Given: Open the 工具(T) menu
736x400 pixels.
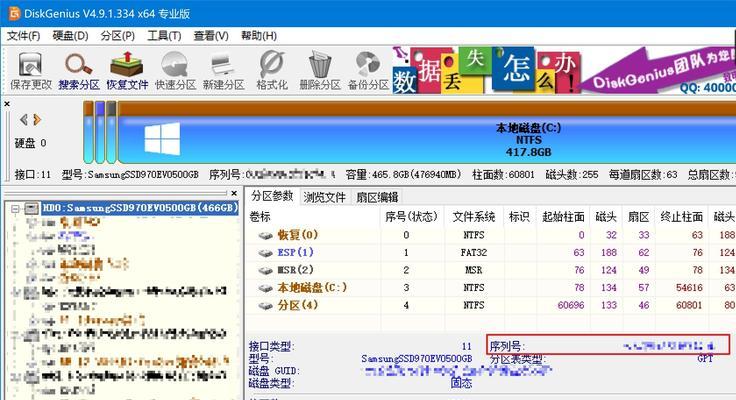Looking at the screenshot, I should pos(164,36).
